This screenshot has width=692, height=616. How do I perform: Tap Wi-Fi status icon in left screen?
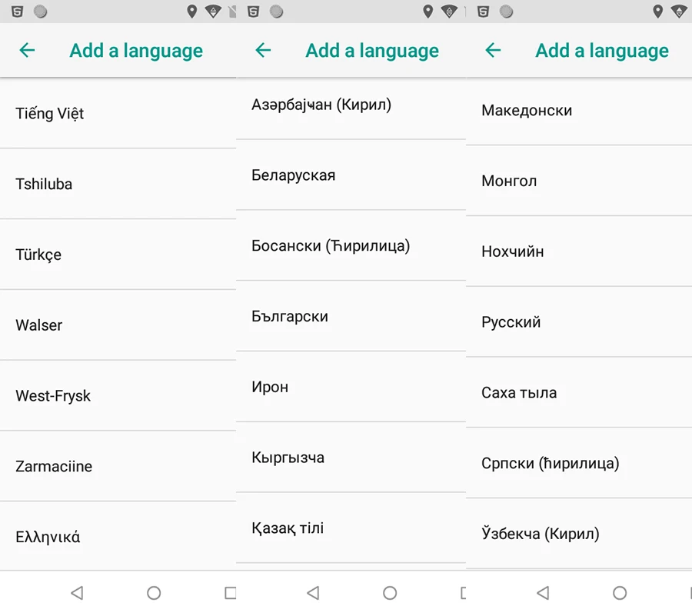pos(213,12)
